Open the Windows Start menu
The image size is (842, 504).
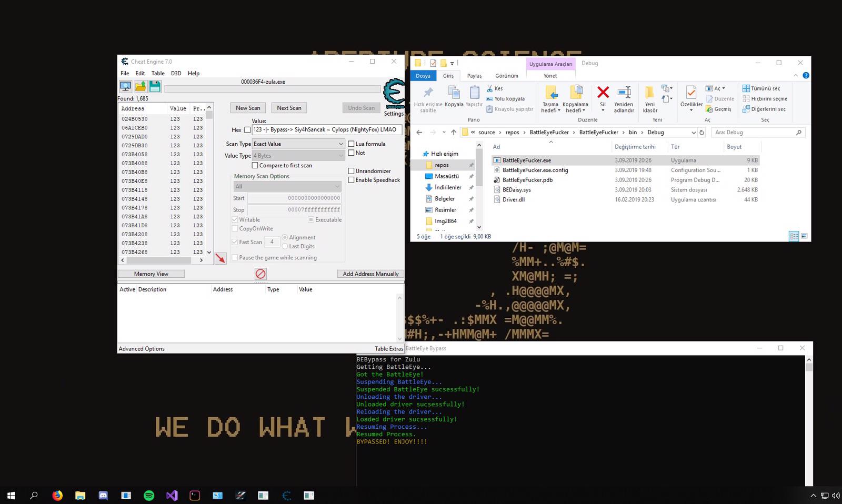(11, 495)
